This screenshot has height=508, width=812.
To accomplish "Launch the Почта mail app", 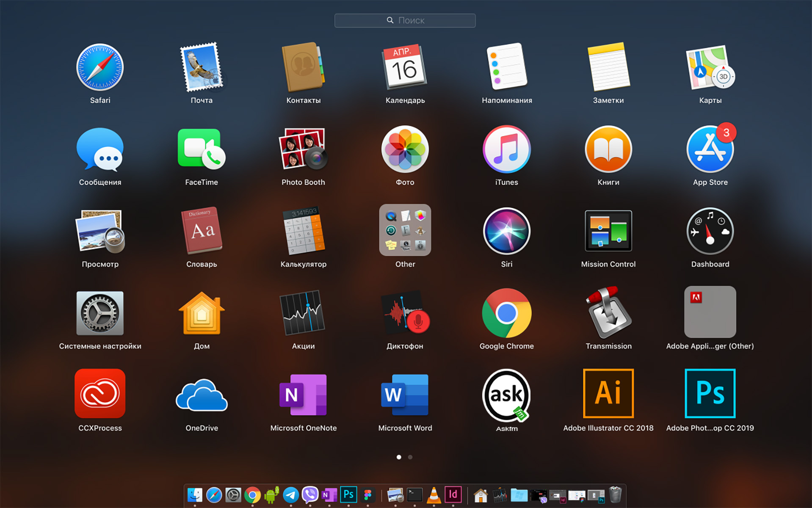I will 202,67.
